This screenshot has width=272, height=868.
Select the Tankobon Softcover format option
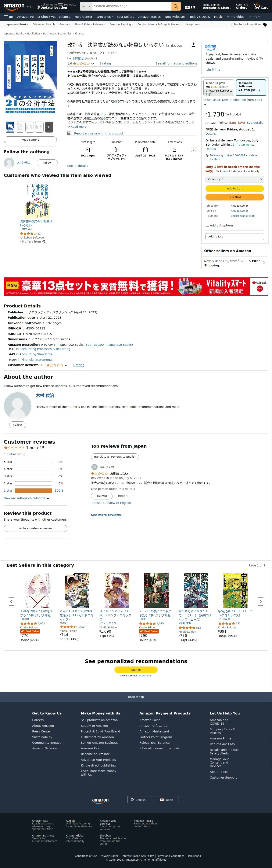coord(251,88)
